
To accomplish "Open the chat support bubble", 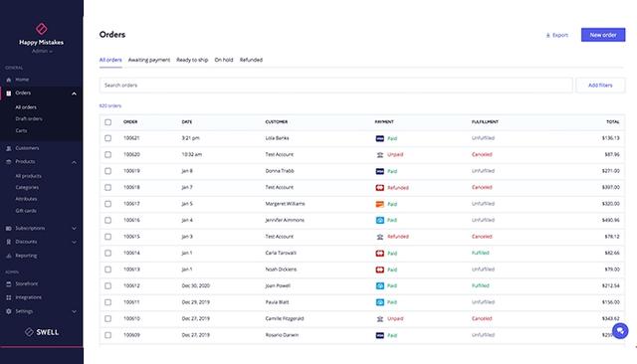I will (x=620, y=331).
